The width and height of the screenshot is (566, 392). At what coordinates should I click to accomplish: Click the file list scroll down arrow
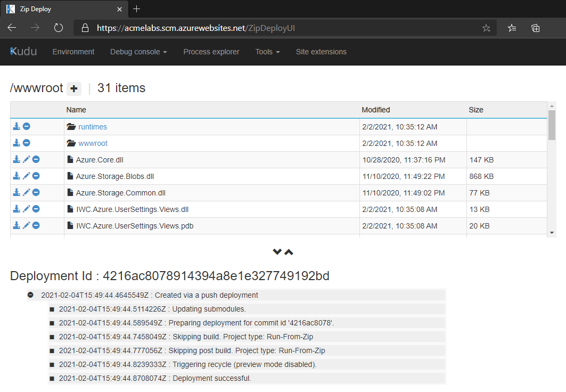pos(552,233)
